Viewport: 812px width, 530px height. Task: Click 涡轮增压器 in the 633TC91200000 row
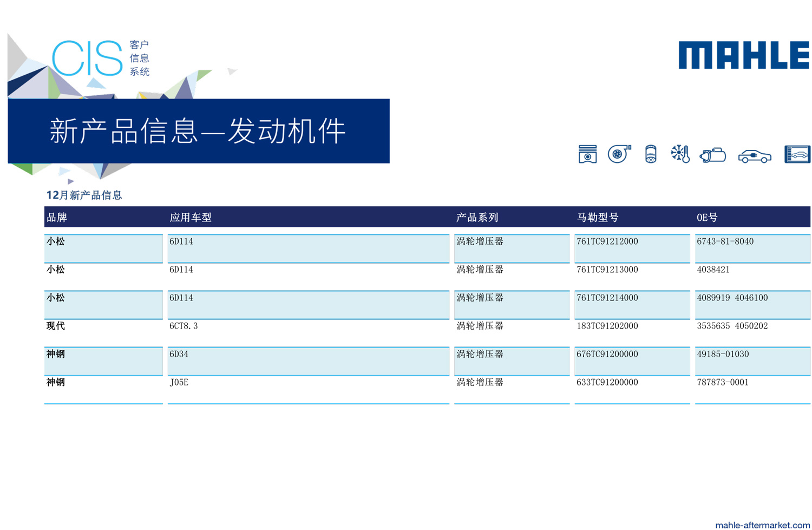click(480, 382)
